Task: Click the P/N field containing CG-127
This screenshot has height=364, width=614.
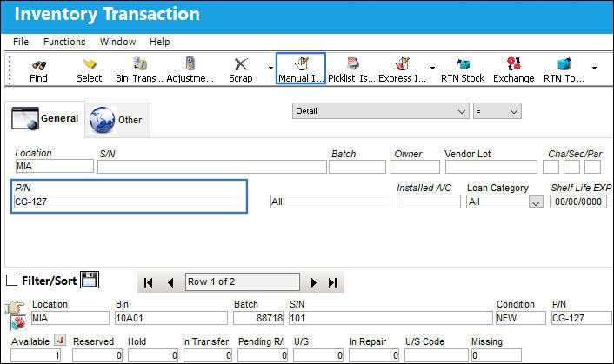Action: 129,202
